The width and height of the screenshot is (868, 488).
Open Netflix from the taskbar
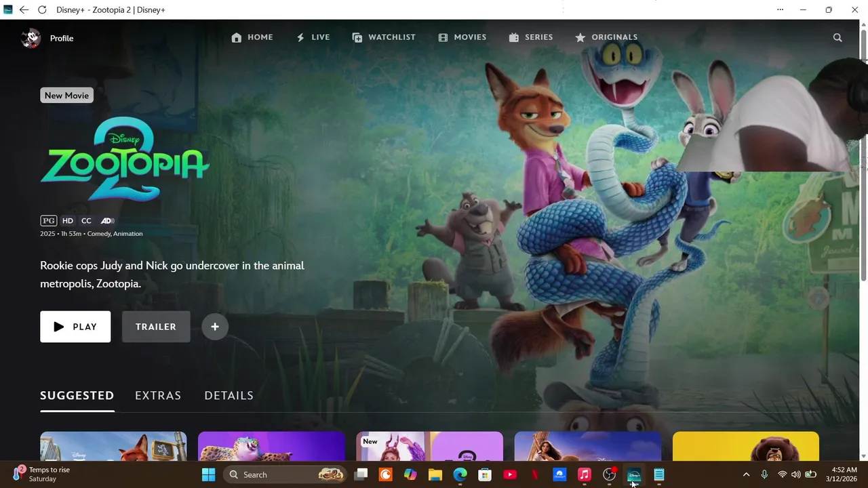pos(534,474)
